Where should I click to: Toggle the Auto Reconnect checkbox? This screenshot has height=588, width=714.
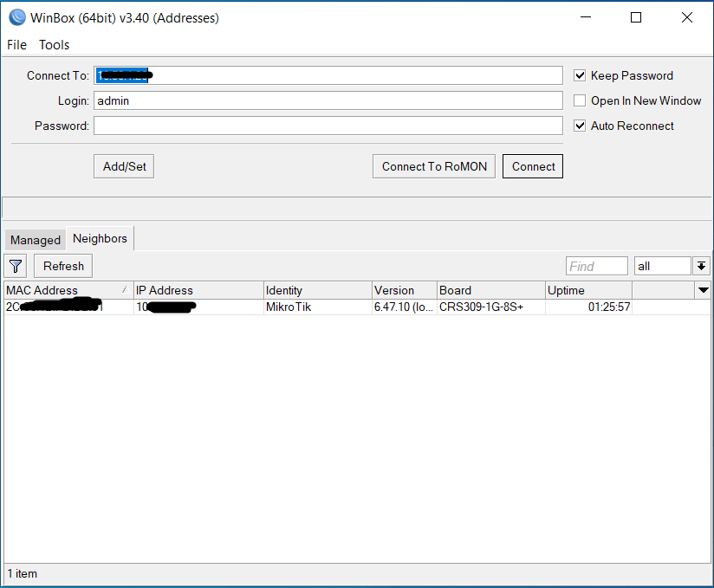(579, 126)
